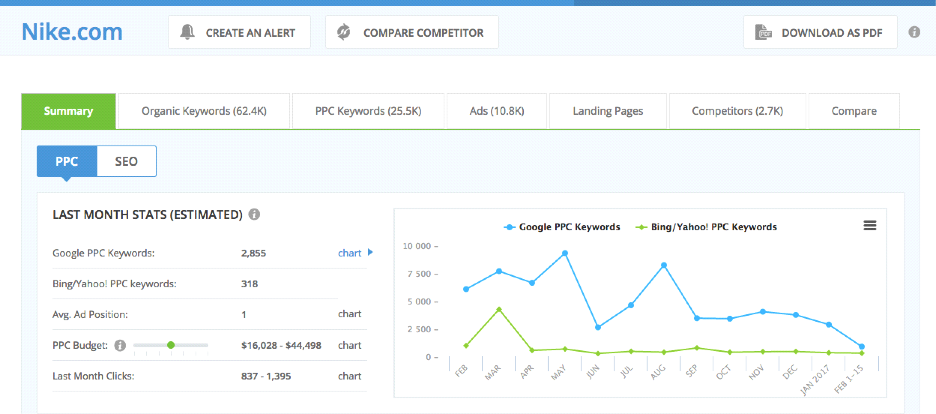
Task: Click the Avg. Ad Position value 1
Action: coord(244,314)
